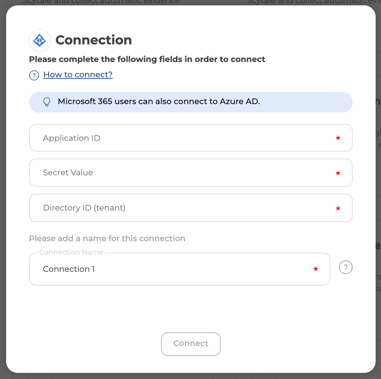The height and width of the screenshot is (379, 381).
Task: Focus the Application ID input field
Action: pos(191,138)
